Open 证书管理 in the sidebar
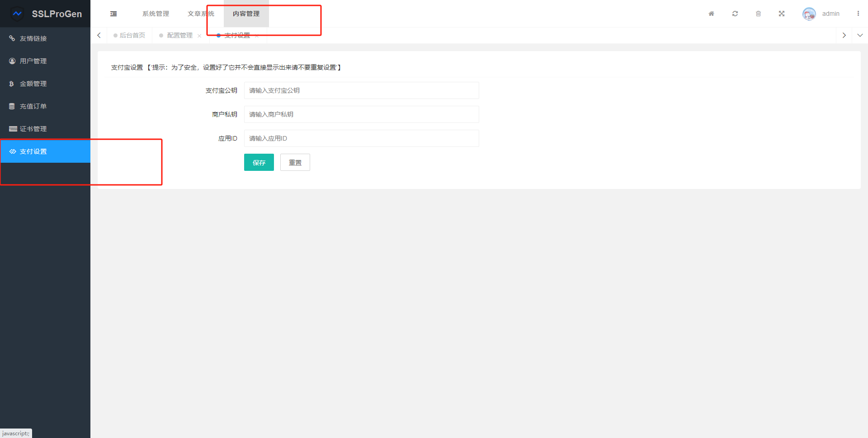Image resolution: width=868 pixels, height=438 pixels. click(33, 129)
